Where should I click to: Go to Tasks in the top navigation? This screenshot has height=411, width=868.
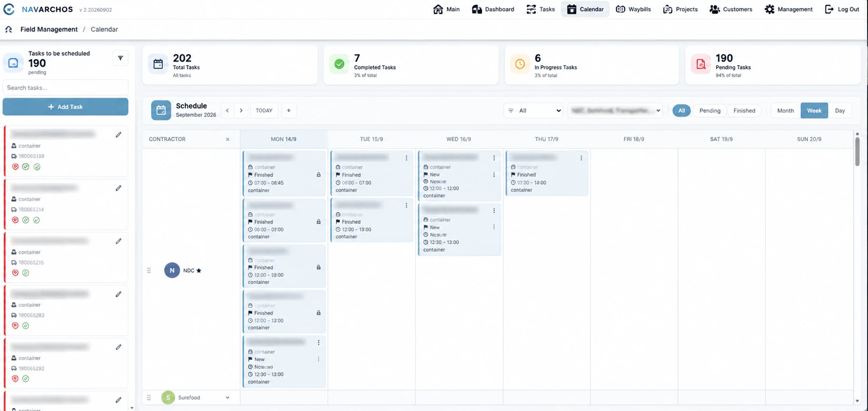(540, 9)
